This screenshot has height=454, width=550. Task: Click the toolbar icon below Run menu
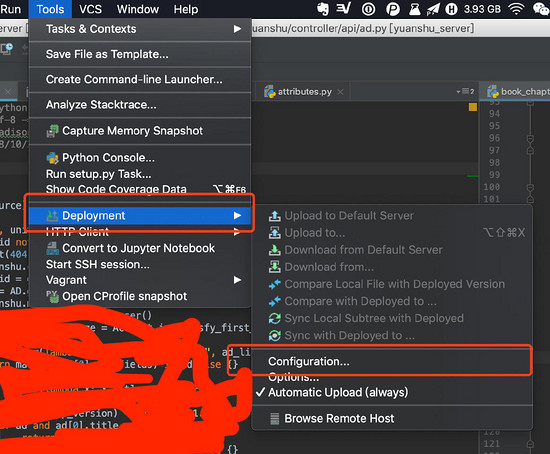point(6,49)
